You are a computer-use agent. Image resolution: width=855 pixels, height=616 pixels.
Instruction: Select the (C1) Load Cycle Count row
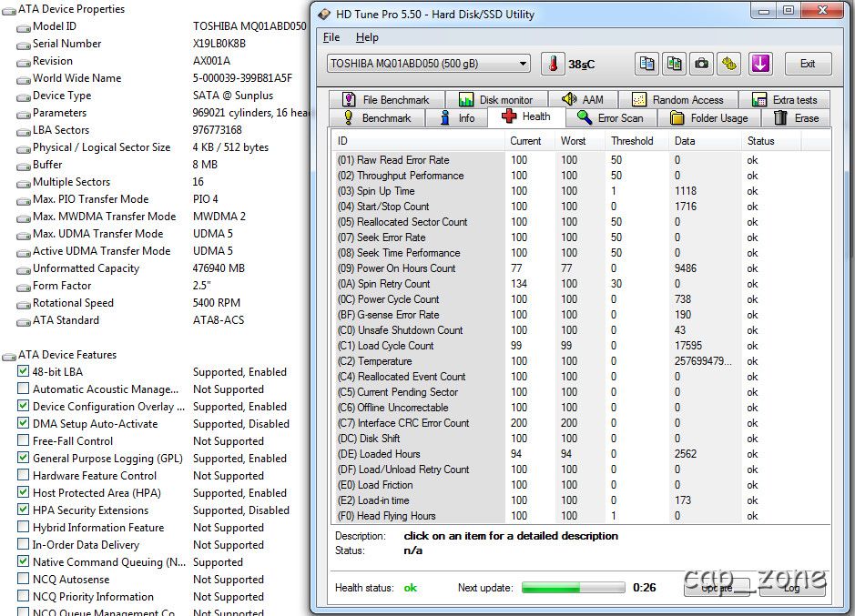(x=581, y=346)
